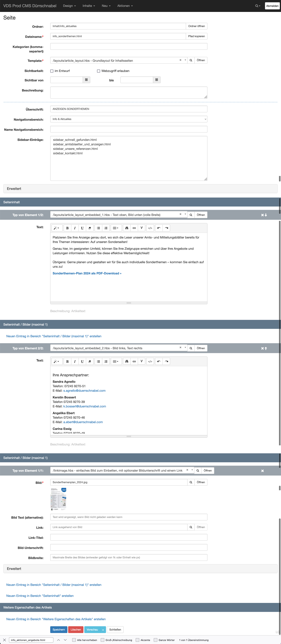This screenshot has height=644, width=281.
Task: Remove formatting with eraser in first Text editor
Action: point(90,228)
